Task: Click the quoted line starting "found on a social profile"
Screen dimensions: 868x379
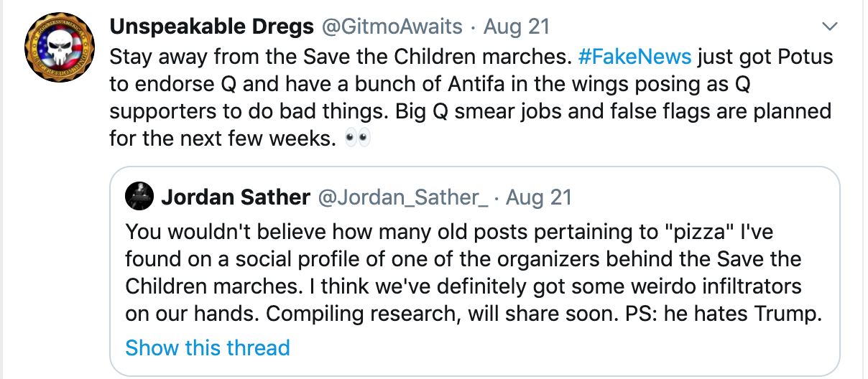Action: click(463, 258)
